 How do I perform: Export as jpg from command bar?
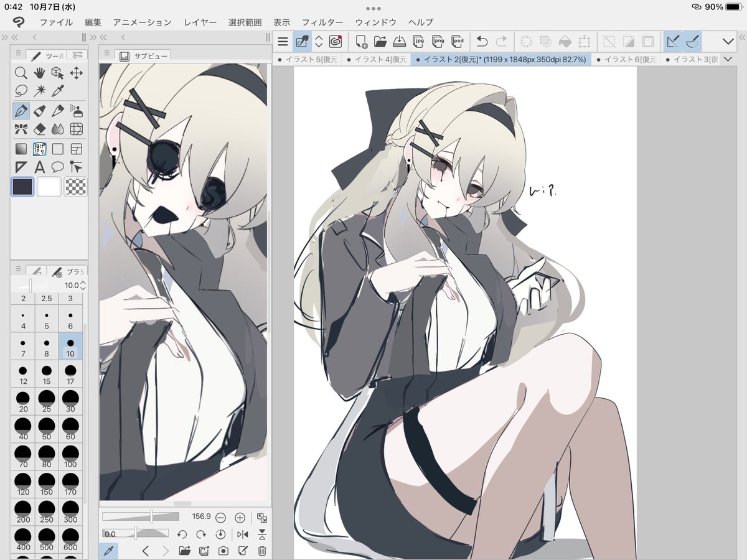[x=419, y=42]
